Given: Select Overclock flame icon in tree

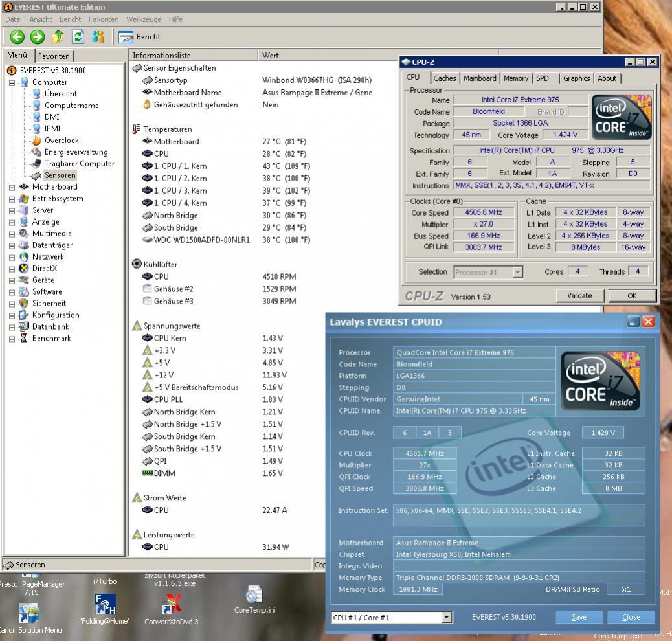Looking at the screenshot, I should [x=37, y=141].
